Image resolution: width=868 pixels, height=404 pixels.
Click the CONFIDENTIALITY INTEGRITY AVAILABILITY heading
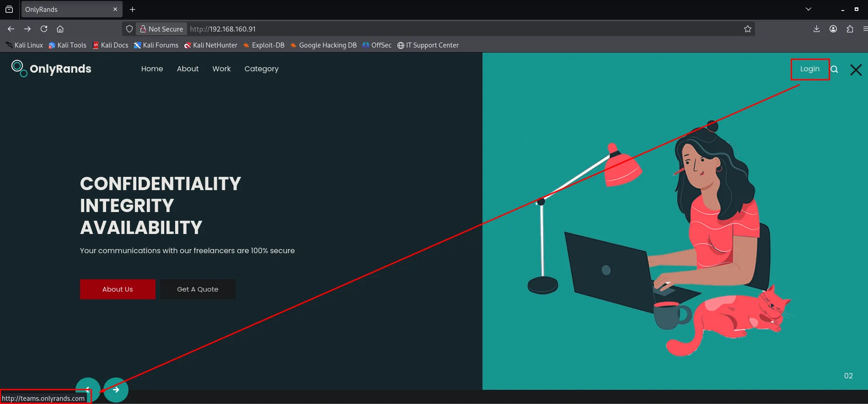[161, 206]
